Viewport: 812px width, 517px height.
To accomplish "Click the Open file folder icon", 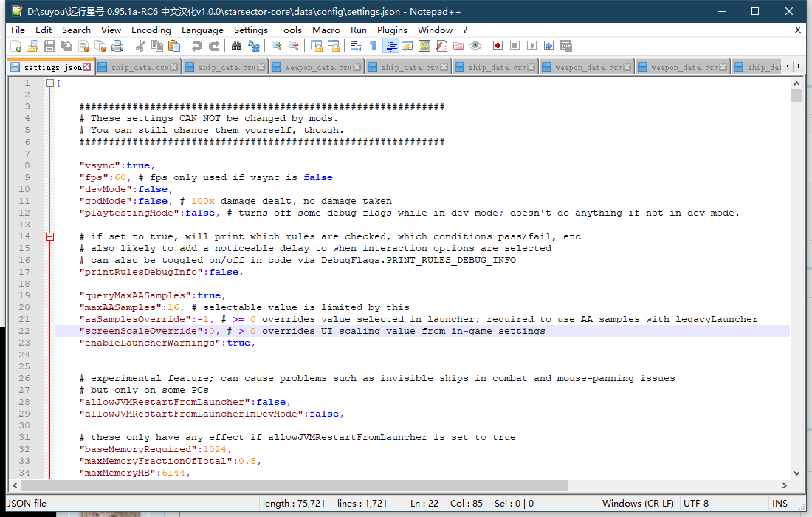I will coord(32,46).
